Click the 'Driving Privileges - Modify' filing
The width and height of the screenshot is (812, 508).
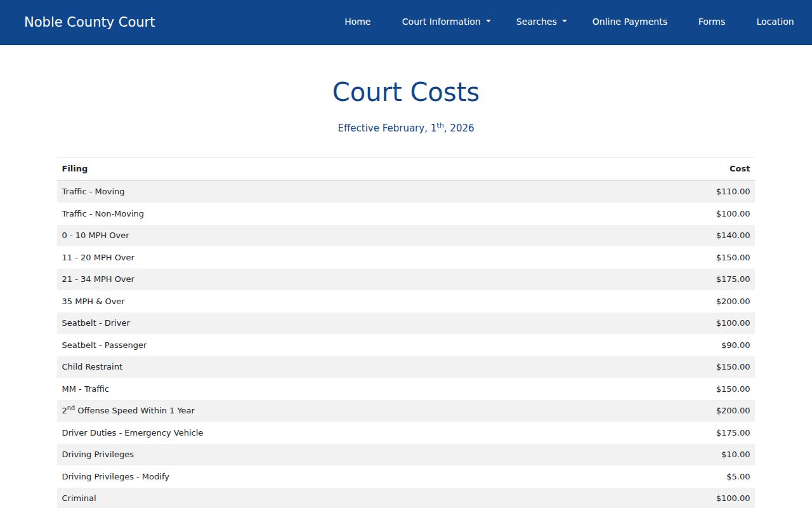pos(115,477)
